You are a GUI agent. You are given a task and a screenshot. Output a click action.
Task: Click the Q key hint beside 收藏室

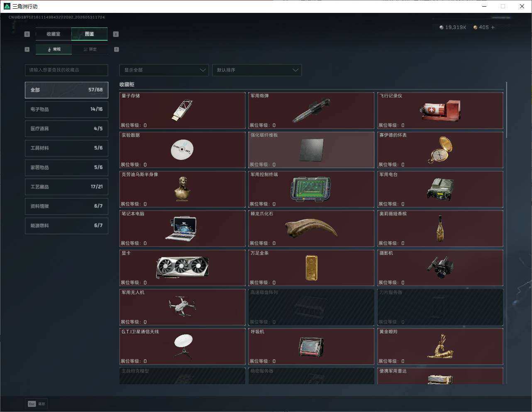pos(27,34)
